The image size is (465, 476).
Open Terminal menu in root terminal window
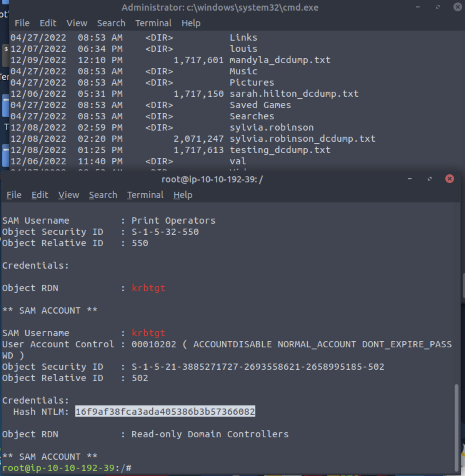(x=145, y=195)
